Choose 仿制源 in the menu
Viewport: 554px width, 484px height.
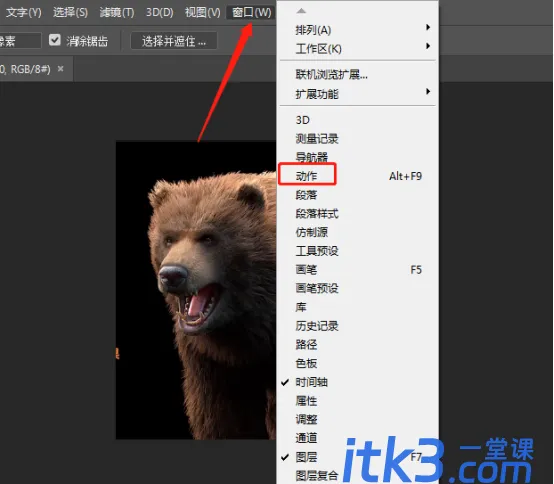pos(358,232)
